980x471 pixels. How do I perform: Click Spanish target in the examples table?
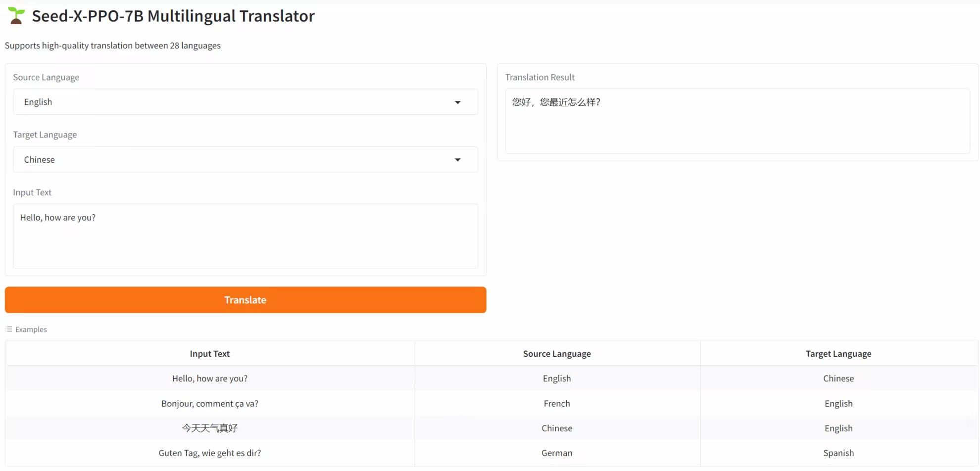838,453
